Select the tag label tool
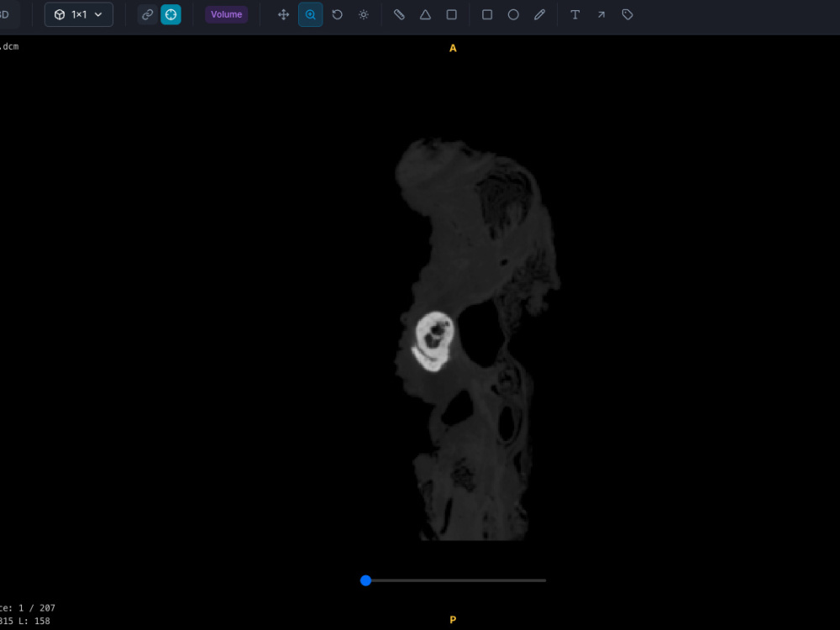 [x=627, y=14]
